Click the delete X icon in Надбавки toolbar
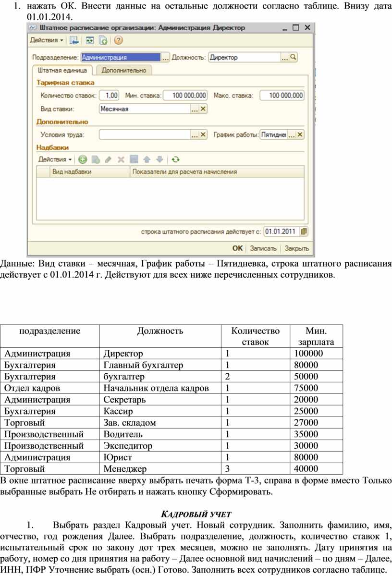 point(121,159)
